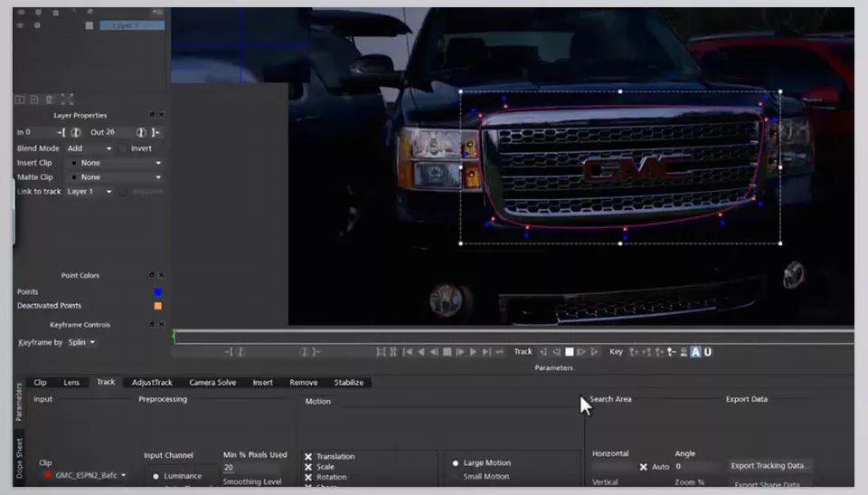Stop playback
Image resolution: width=868 pixels, height=495 pixels.
pyautogui.click(x=448, y=352)
